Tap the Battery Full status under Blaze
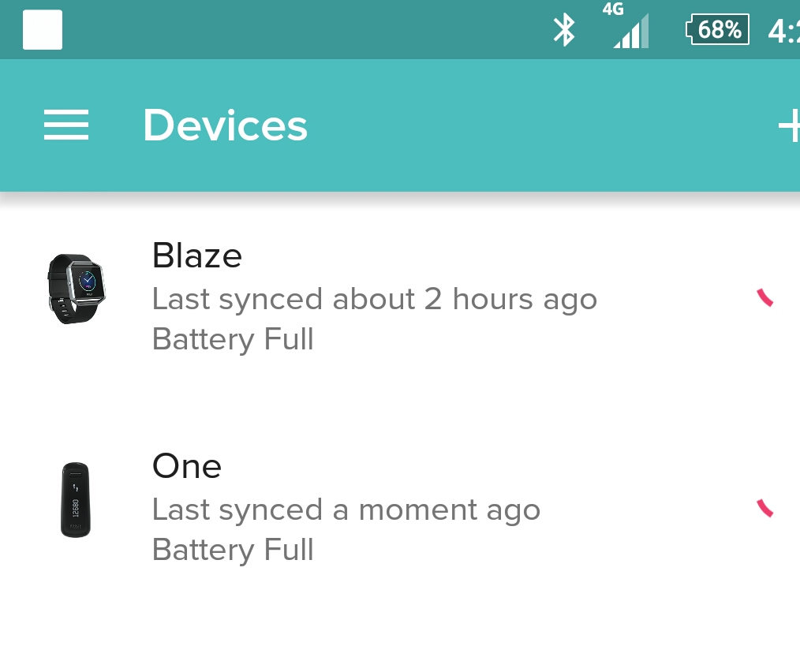The image size is (800, 672). click(x=233, y=340)
